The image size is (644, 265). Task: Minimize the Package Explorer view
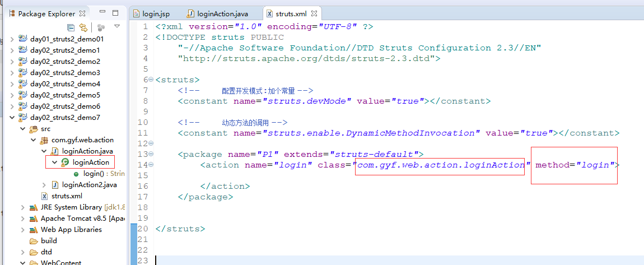103,12
